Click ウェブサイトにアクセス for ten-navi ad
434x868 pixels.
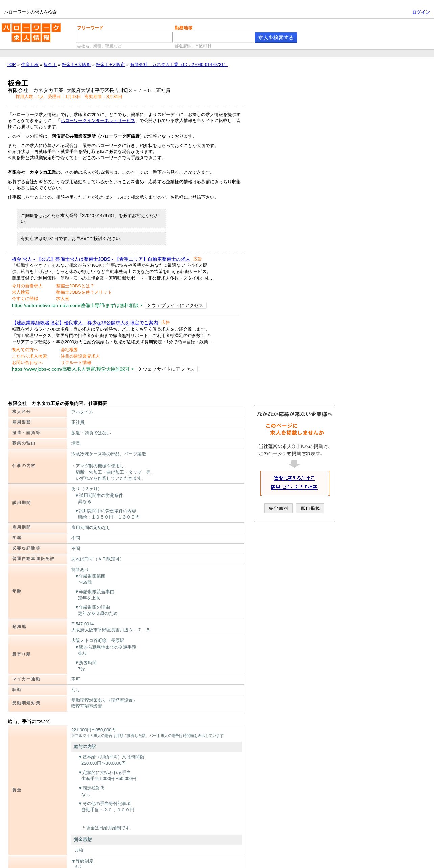(175, 305)
